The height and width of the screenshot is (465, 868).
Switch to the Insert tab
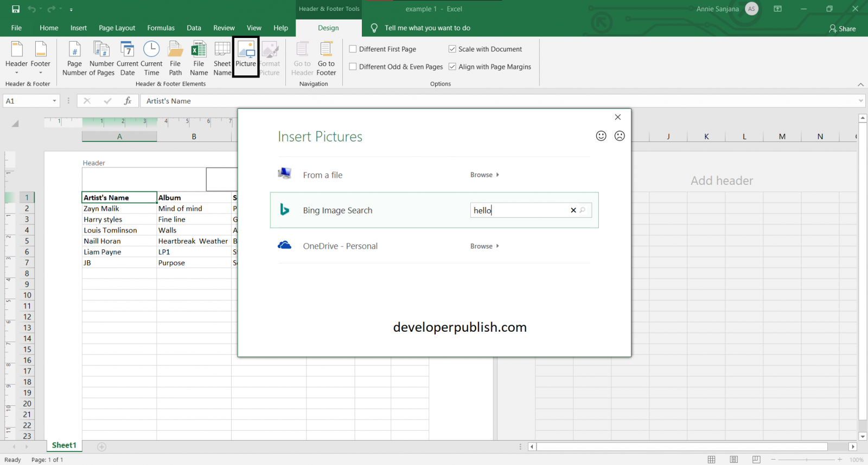[79, 28]
